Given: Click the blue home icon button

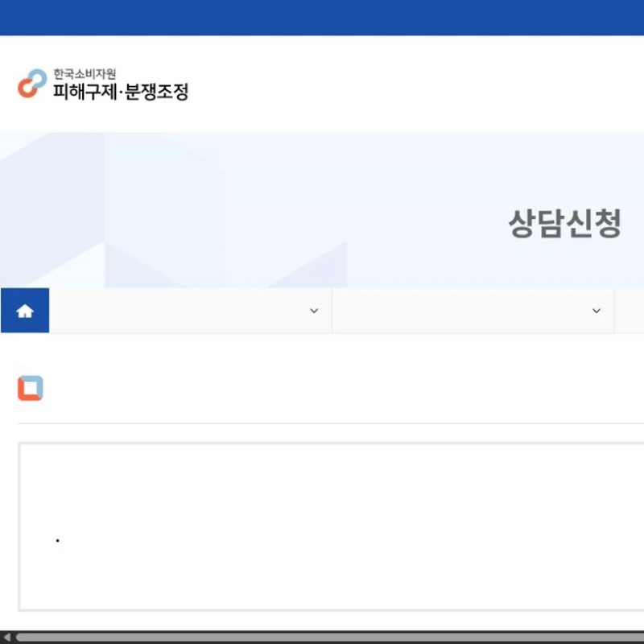Looking at the screenshot, I should (25, 311).
